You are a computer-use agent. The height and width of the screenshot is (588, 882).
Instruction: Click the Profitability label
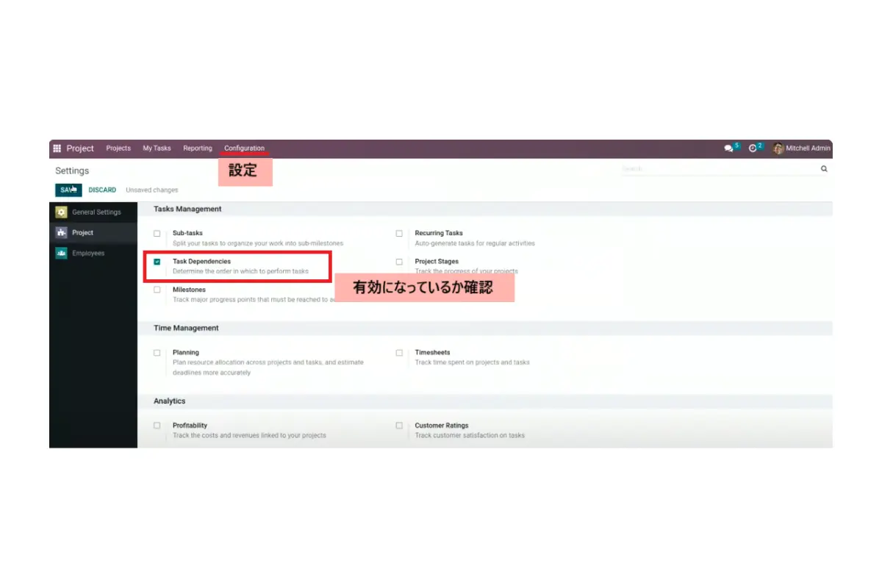(x=190, y=425)
